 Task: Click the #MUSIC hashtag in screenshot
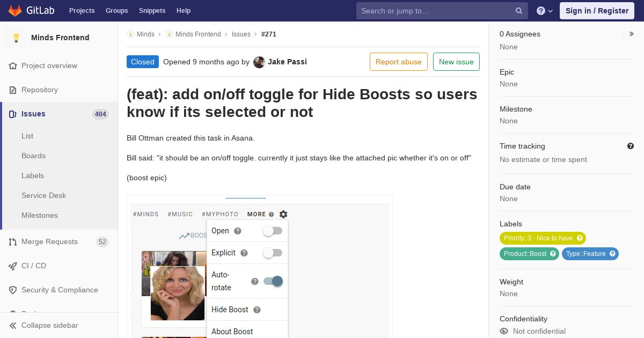[180, 214]
